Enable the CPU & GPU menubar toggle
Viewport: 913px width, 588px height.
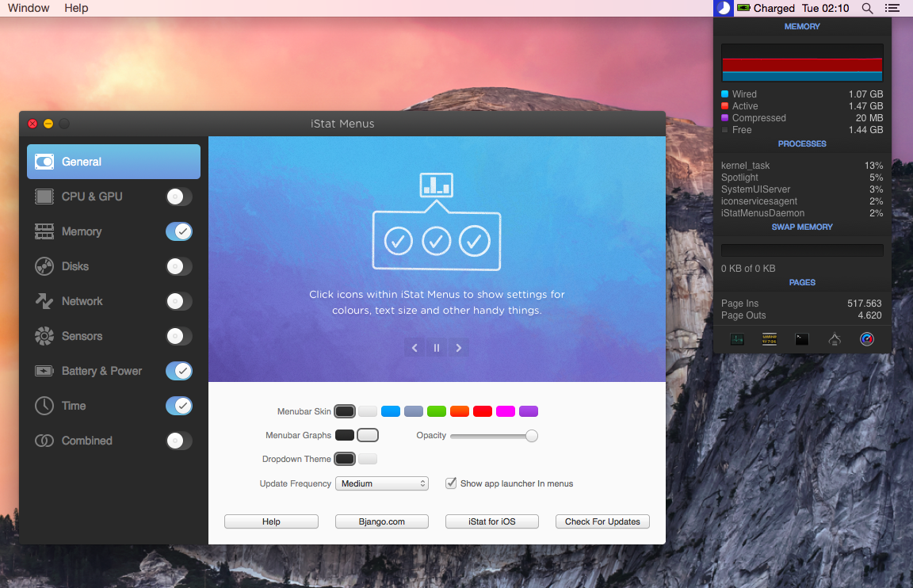pyautogui.click(x=179, y=197)
